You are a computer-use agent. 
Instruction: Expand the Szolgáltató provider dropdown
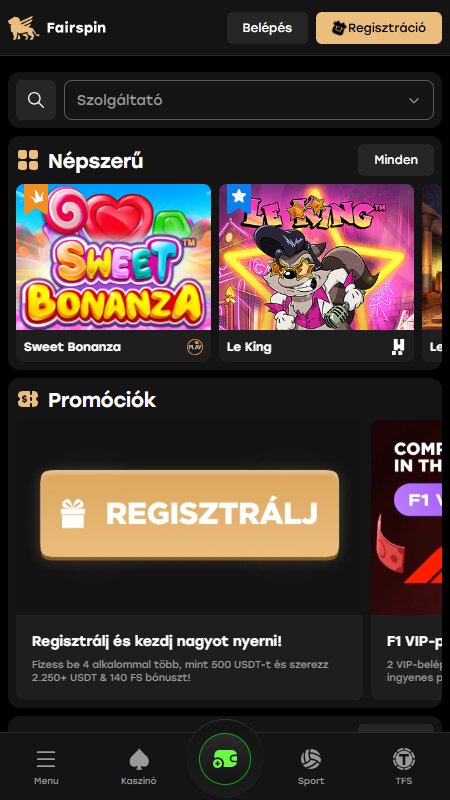pyautogui.click(x=249, y=100)
